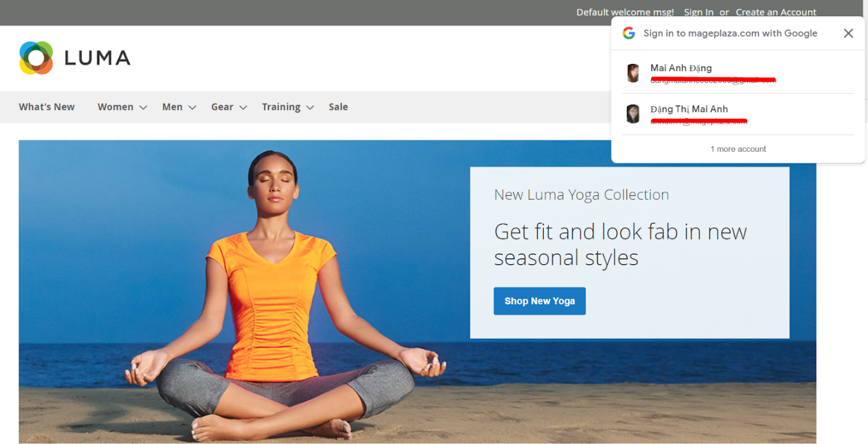Image resolution: width=868 pixels, height=444 pixels.
Task: Expand the Training dropdown chevron
Action: coord(310,108)
